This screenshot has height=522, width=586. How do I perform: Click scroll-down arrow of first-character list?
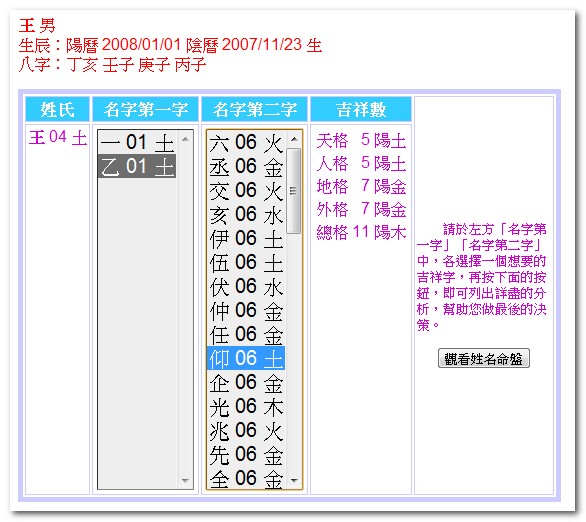coord(185,480)
